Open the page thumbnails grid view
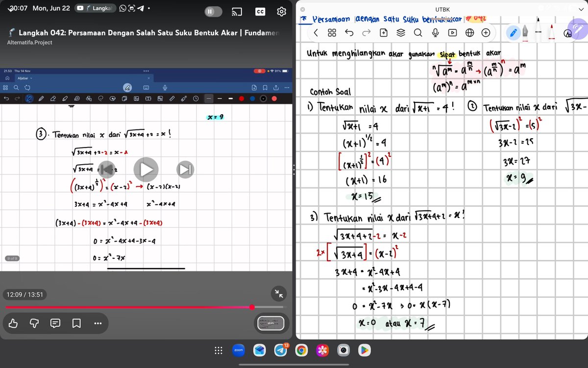 point(332,32)
